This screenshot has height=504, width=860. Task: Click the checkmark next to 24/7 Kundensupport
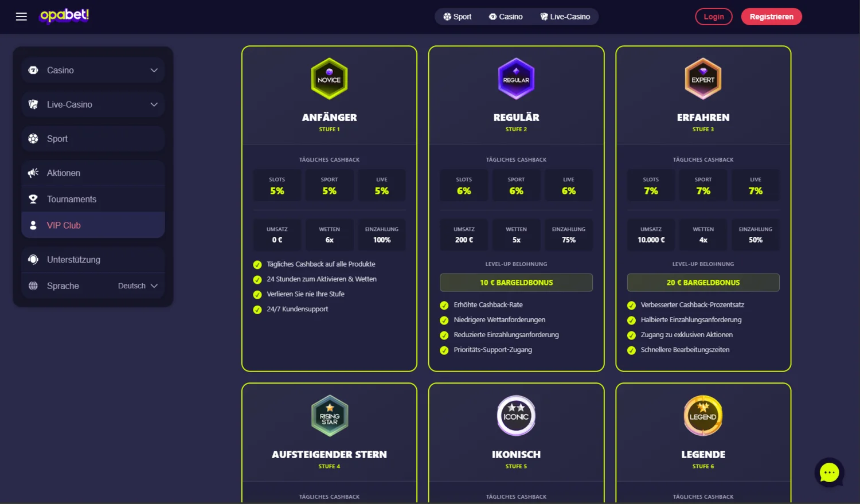pyautogui.click(x=257, y=309)
